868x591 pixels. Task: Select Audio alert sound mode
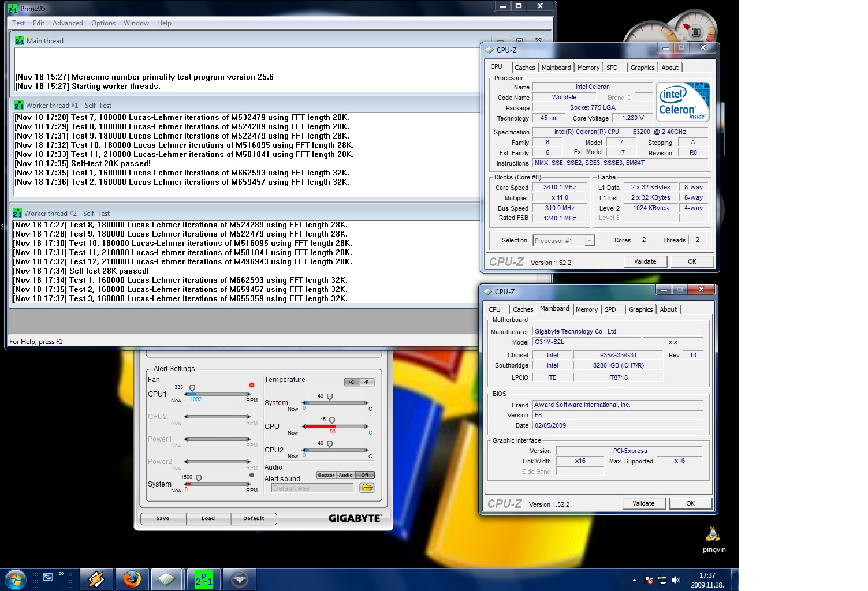pos(346,475)
